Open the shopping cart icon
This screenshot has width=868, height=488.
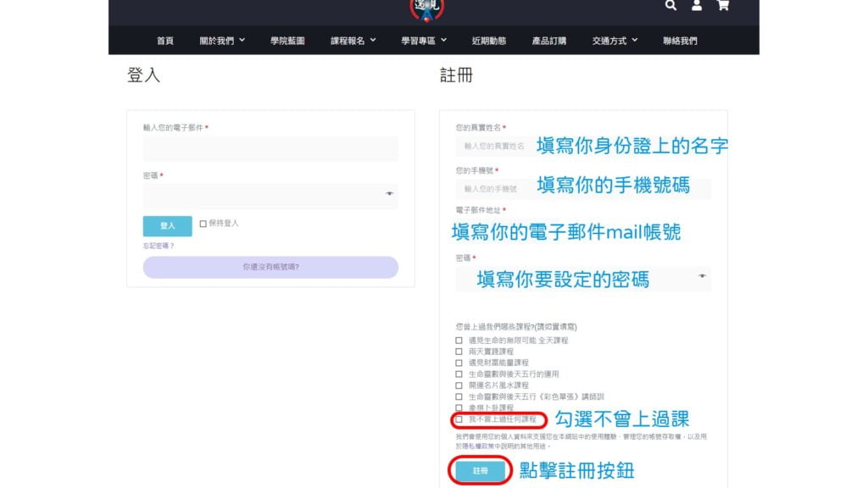pos(722,5)
